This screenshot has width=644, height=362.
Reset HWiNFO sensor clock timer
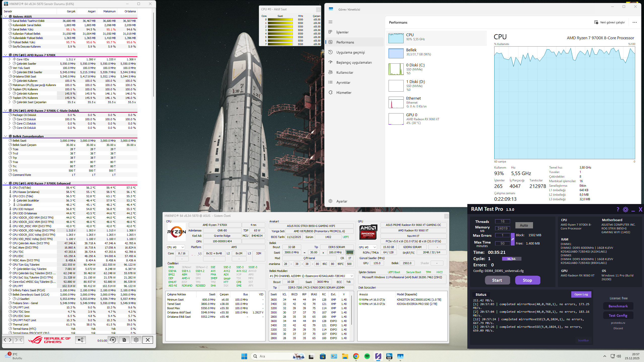pyautogui.click(x=113, y=340)
